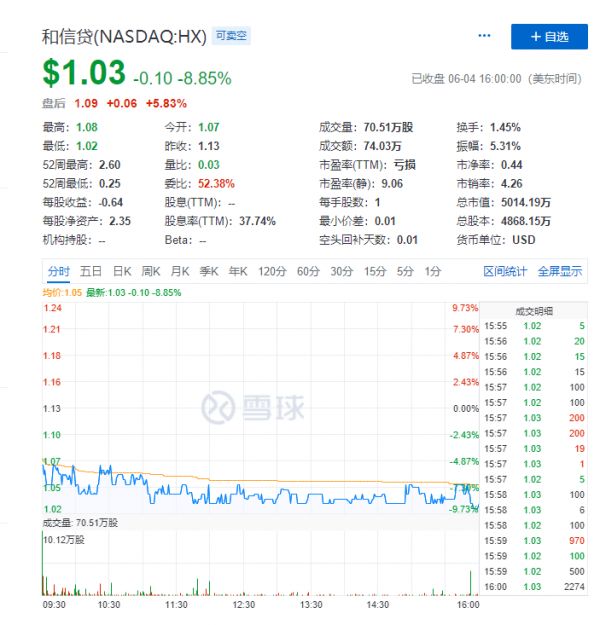The width and height of the screenshot is (600, 625).
Task: Click 全屏显示 to view chart fullscreen
Action: pos(560,271)
